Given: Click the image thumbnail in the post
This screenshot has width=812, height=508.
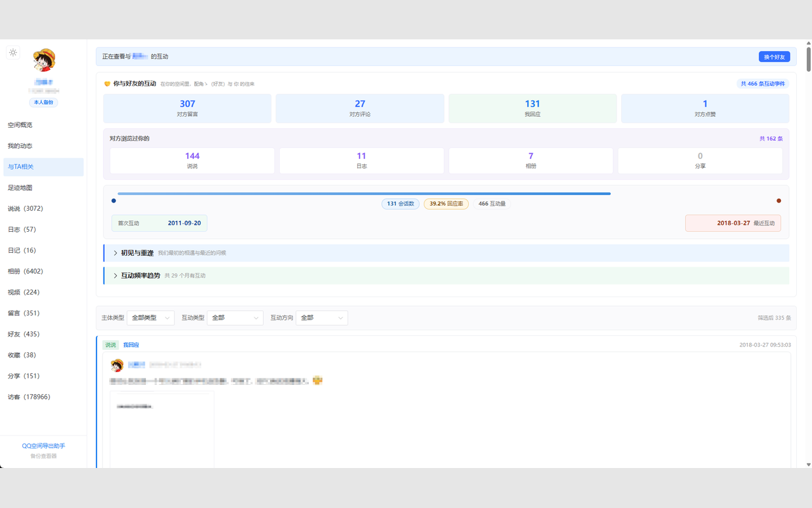Looking at the screenshot, I should point(162,429).
